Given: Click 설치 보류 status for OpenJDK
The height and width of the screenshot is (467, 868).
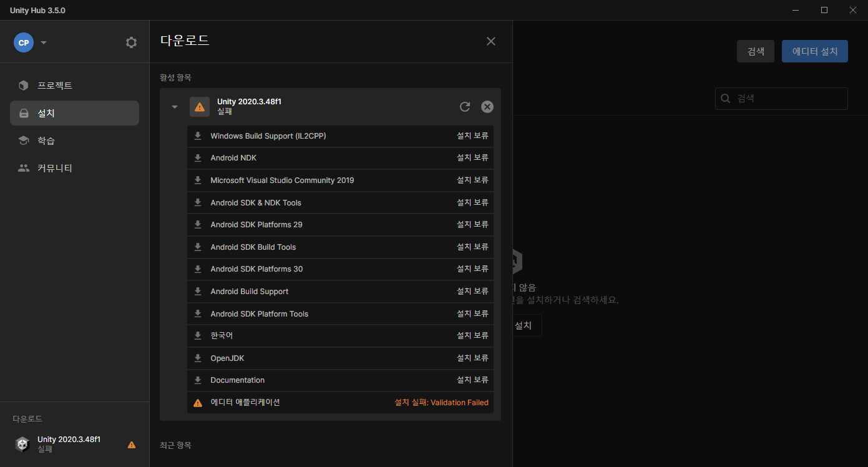Looking at the screenshot, I should coord(472,358).
